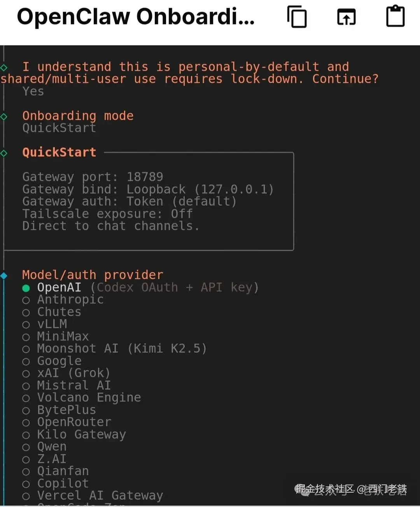
Task: Click the copy icon in header
Action: (297, 17)
